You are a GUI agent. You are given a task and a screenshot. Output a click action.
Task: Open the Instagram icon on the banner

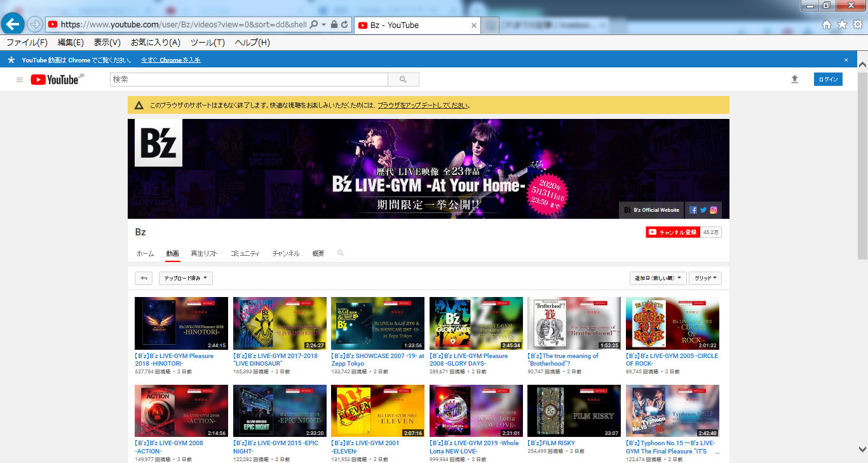click(x=714, y=210)
